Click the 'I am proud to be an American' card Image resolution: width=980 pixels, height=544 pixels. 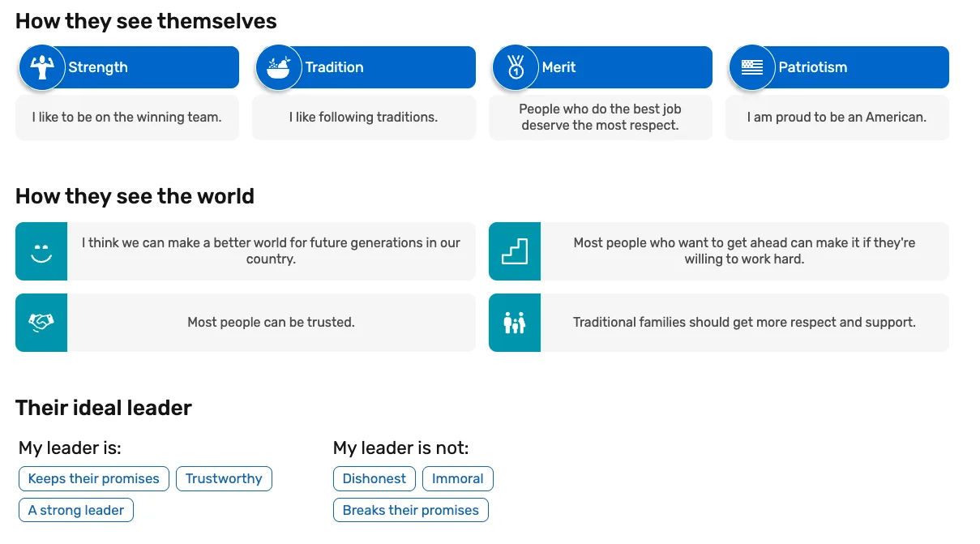[837, 118]
